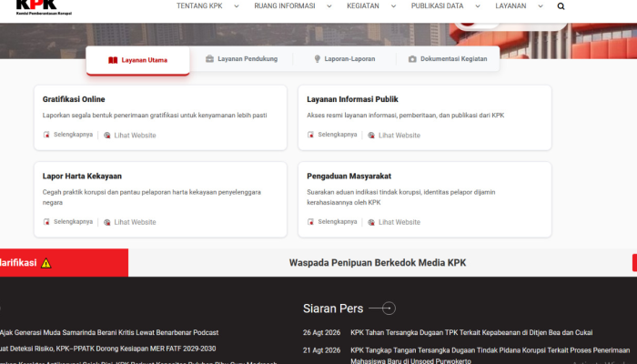Open the PUBLIKASI DATA menu
The width and height of the screenshot is (637, 364).
pyautogui.click(x=437, y=6)
